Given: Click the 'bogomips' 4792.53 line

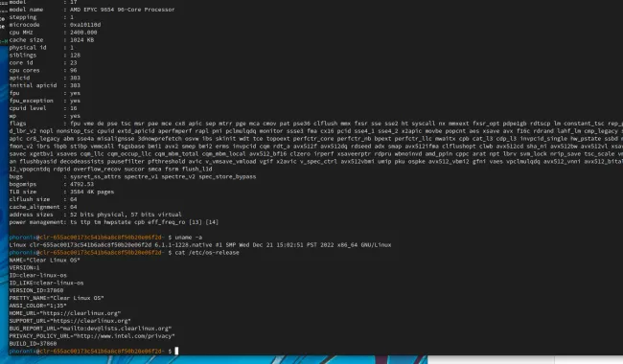Looking at the screenshot, I should (52, 184).
